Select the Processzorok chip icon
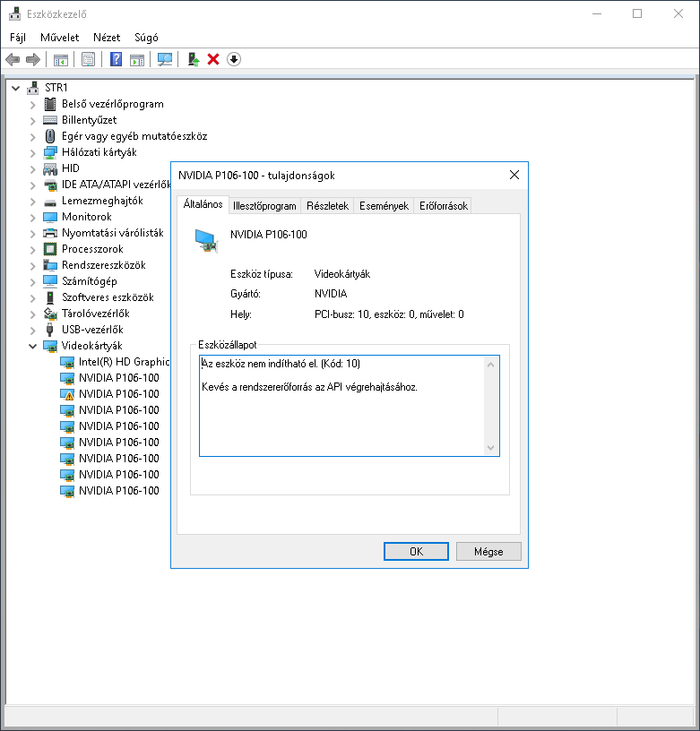Image resolution: width=700 pixels, height=731 pixels. pos(50,249)
